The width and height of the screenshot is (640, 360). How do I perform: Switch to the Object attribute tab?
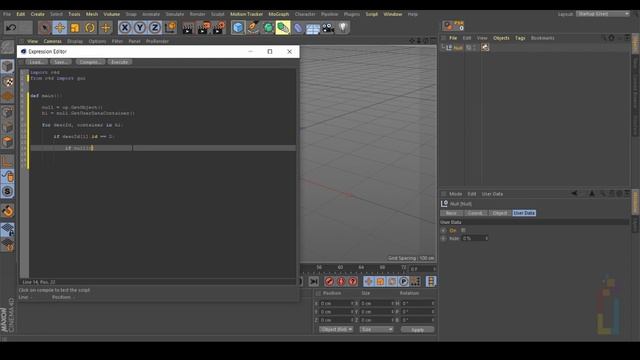point(500,213)
